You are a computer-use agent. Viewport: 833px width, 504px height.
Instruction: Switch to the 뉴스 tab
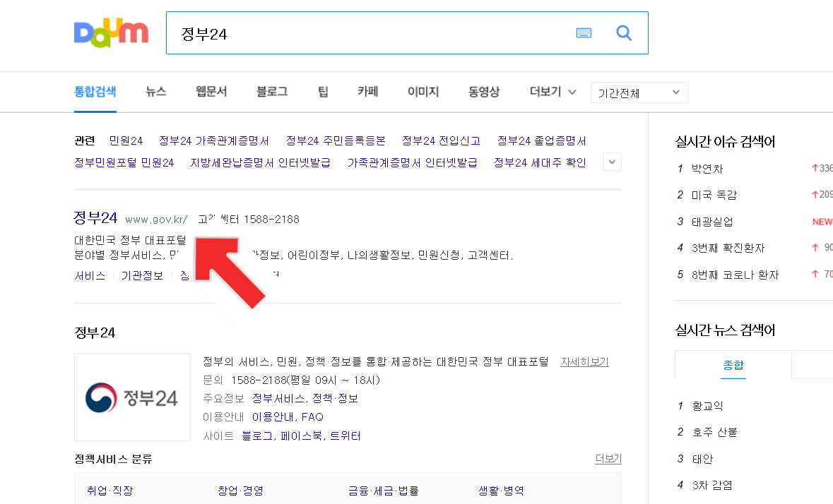point(156,91)
